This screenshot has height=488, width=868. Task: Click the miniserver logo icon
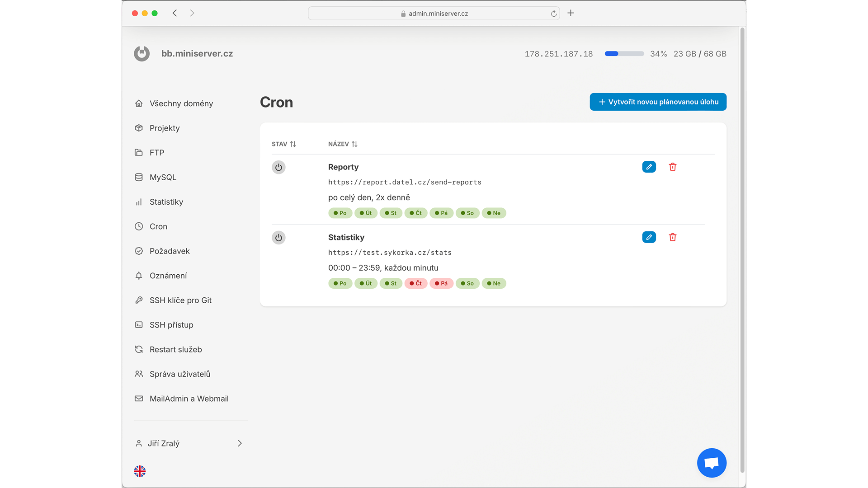click(142, 54)
